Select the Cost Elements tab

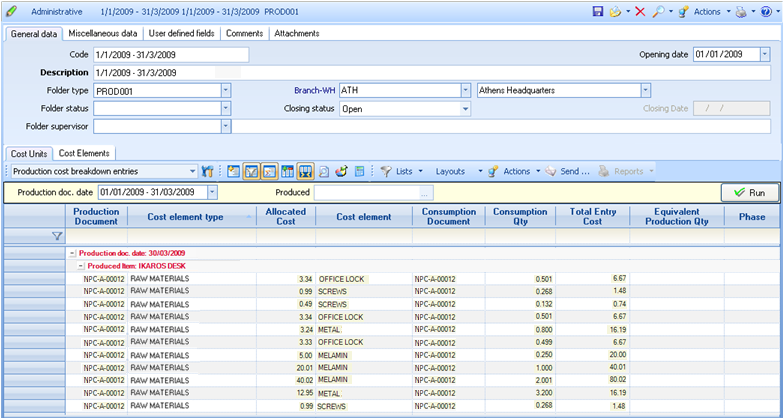point(84,153)
